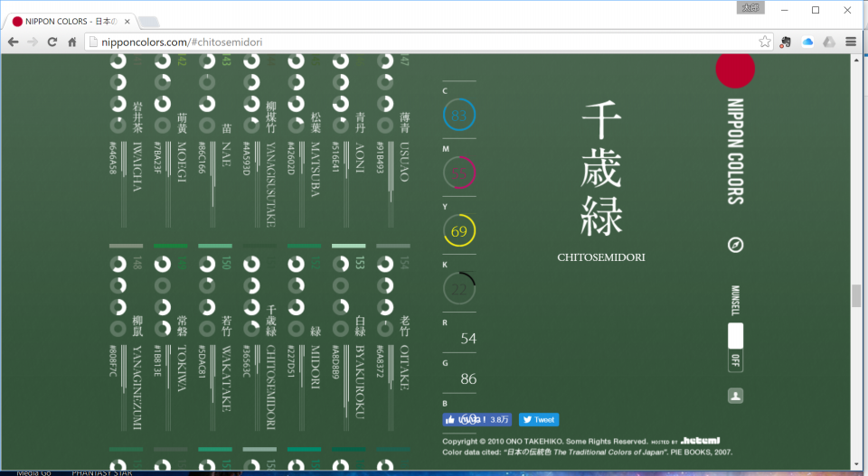Viewport: 868px width, 476px height.
Task: Click the green color bar above number 149
Action: 171,246
